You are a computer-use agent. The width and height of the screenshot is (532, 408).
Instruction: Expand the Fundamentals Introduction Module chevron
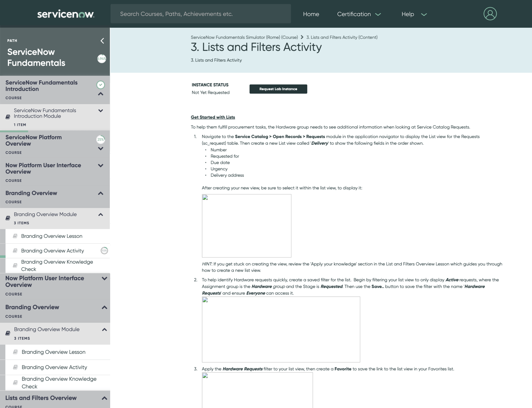[101, 111]
